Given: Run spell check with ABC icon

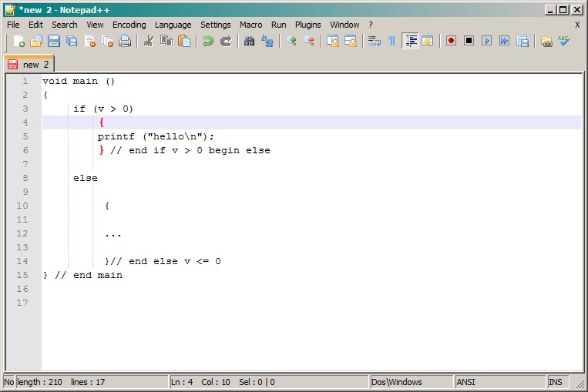Looking at the screenshot, I should [563, 41].
